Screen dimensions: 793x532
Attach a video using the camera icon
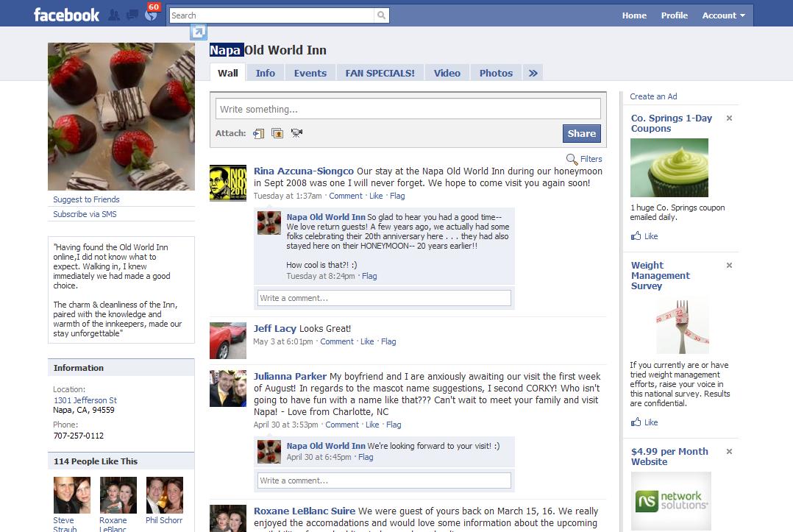point(296,133)
